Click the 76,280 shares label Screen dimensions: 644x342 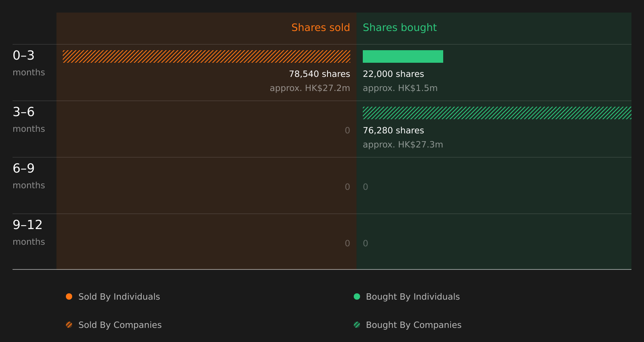pyautogui.click(x=393, y=131)
